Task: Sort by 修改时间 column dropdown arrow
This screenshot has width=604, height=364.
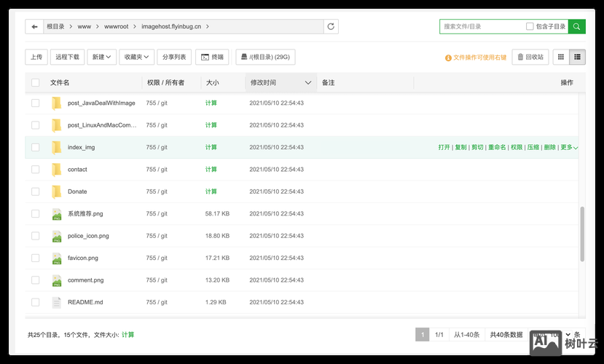Action: point(307,83)
